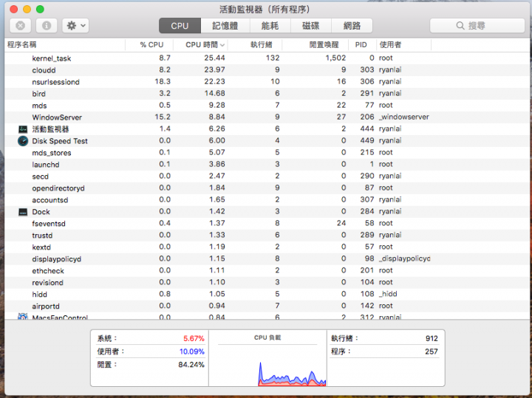This screenshot has width=532, height=398.
Task: Click the 執行緒 912 total value
Action: (x=432, y=338)
